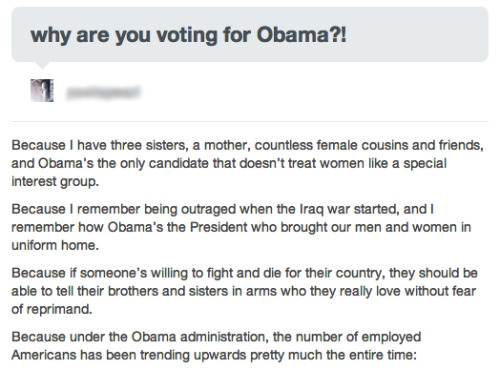Open the blurred asker username link
Image resolution: width=500 pixels, height=370 pixels.
tap(103, 92)
